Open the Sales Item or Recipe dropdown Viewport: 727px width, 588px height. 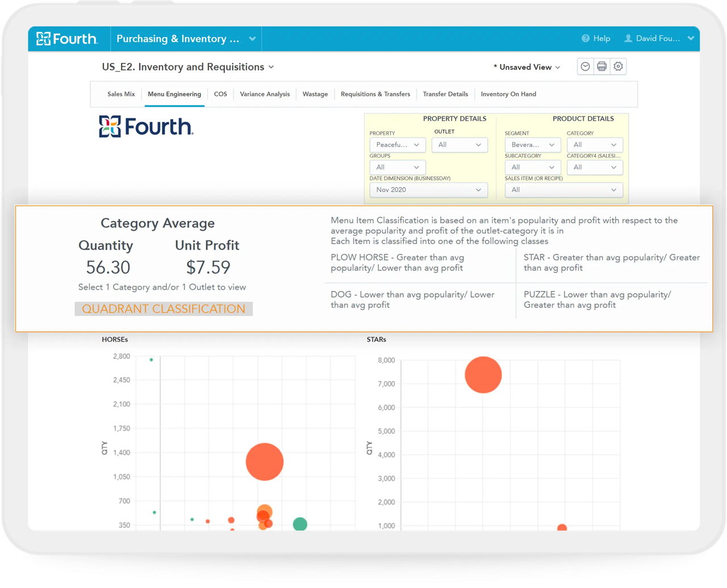point(563,190)
